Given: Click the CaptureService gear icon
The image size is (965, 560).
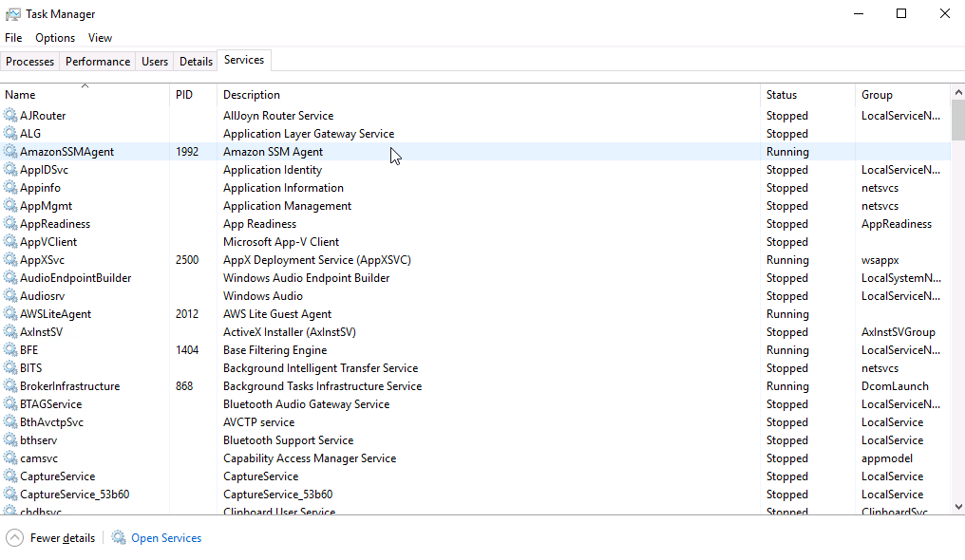Looking at the screenshot, I should pos(10,476).
